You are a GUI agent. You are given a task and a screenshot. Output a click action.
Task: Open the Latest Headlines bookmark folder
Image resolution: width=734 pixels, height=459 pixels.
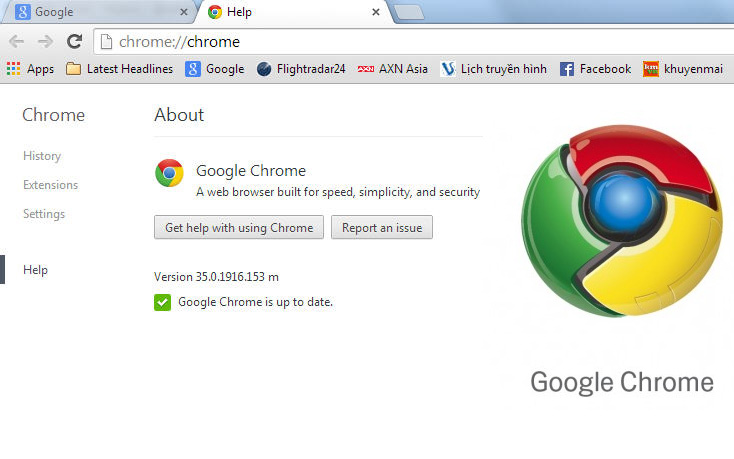point(119,69)
